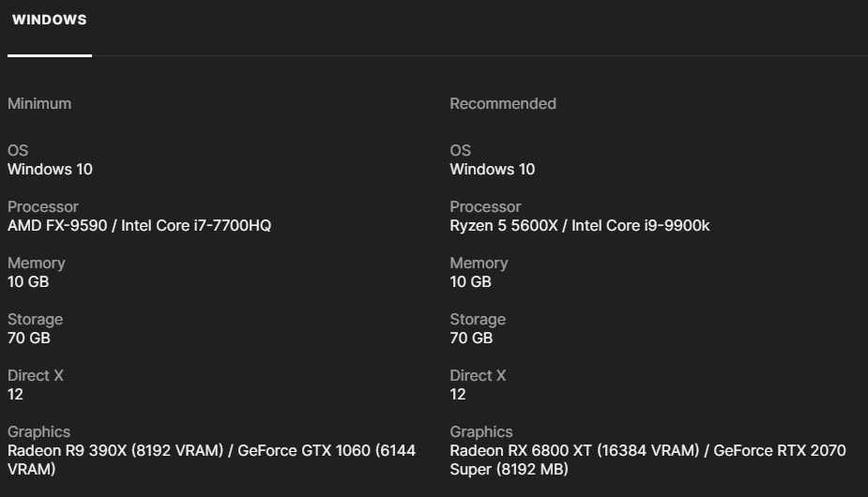
Task: Click the Memory label in Recommended column
Action: pyautogui.click(x=479, y=263)
